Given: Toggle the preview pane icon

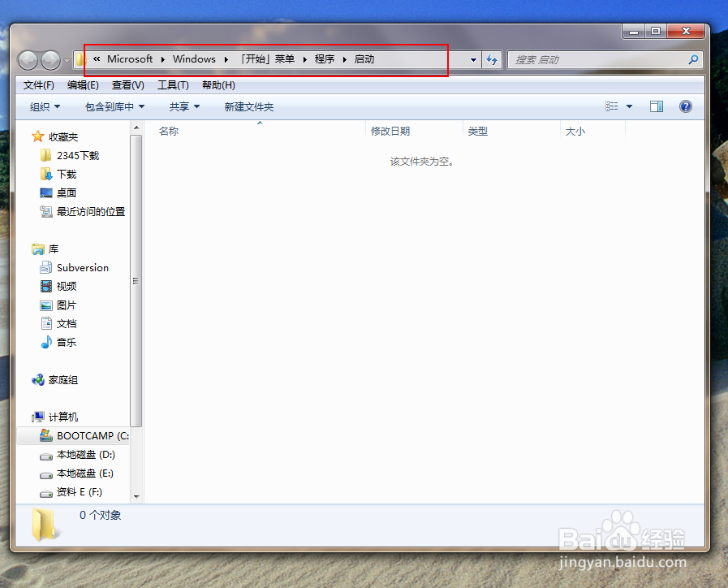Looking at the screenshot, I should pyautogui.click(x=656, y=106).
